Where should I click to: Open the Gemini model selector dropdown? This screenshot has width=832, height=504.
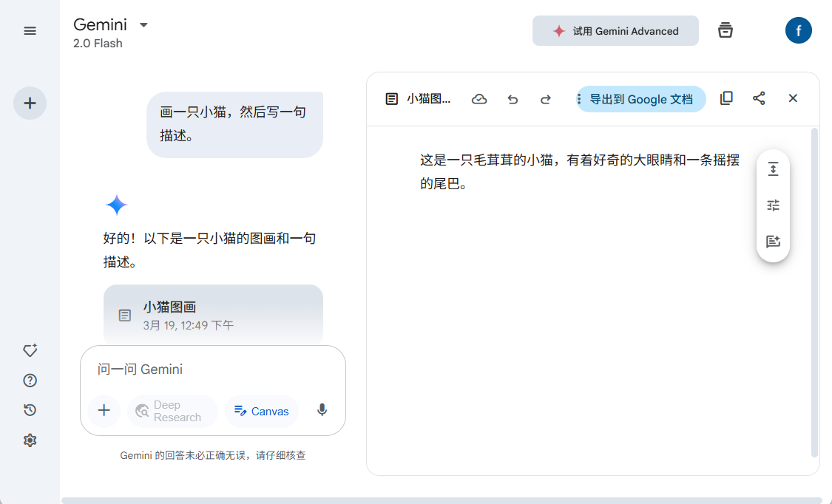click(x=143, y=24)
